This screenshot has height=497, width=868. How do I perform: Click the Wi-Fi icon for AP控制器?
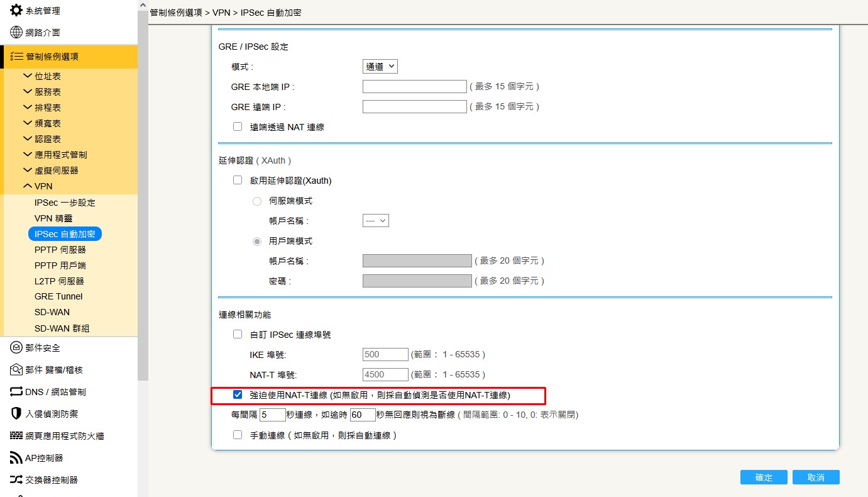pos(16,458)
